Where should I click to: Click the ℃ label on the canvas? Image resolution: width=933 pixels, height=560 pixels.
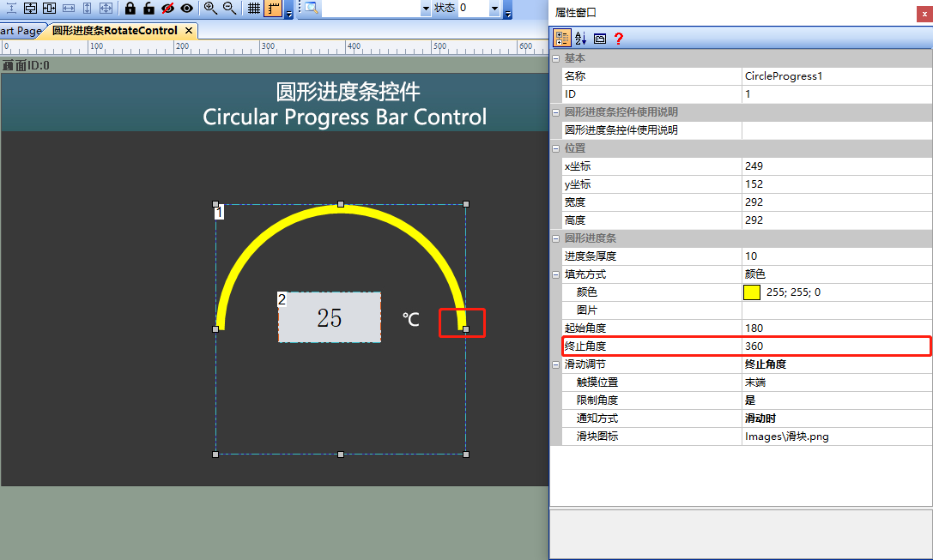coord(410,319)
